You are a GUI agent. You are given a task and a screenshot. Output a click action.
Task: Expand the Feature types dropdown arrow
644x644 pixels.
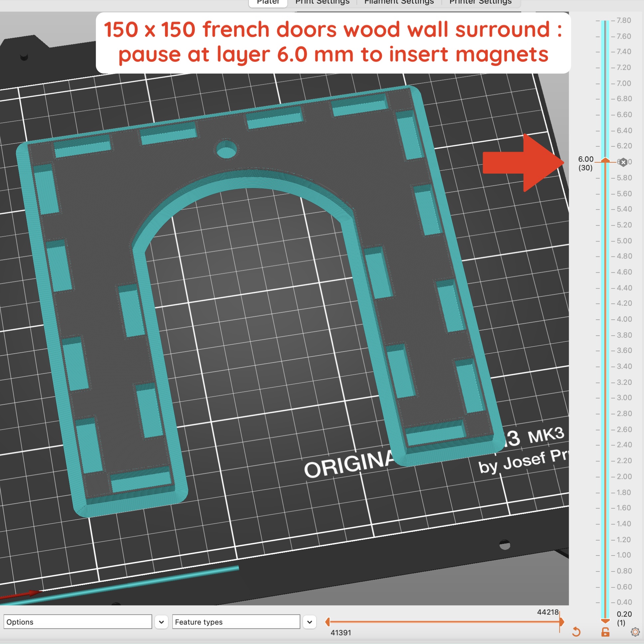(x=310, y=622)
